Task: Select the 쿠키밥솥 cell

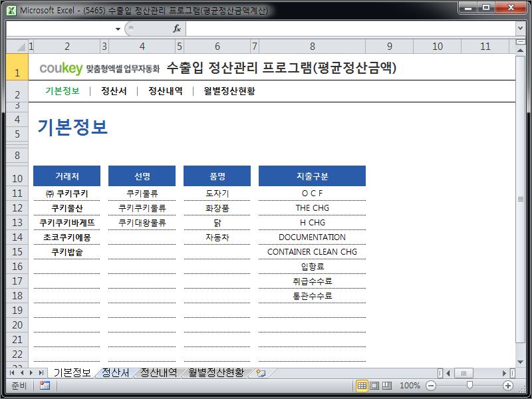Action: tap(67, 252)
